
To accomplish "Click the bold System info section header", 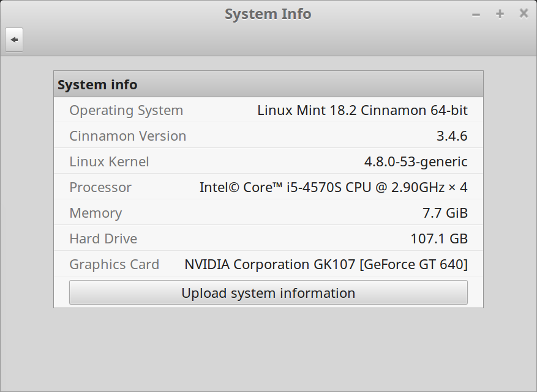I will coord(97,85).
